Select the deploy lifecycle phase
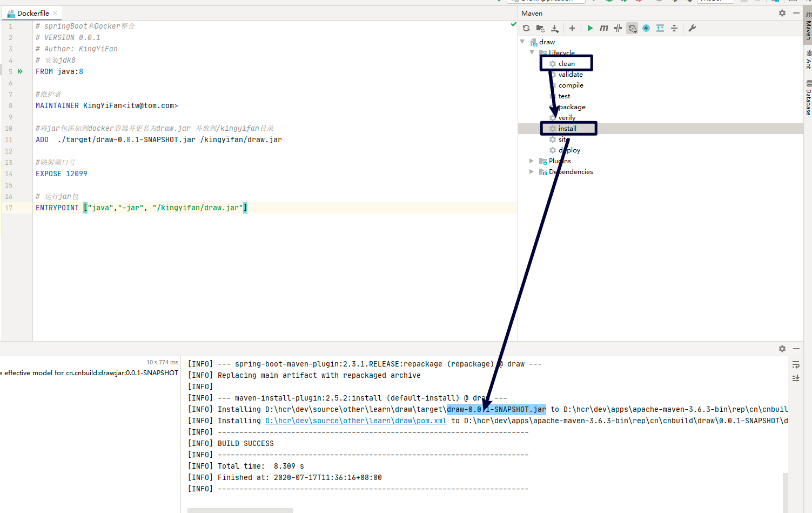The height and width of the screenshot is (513, 812). 569,150
